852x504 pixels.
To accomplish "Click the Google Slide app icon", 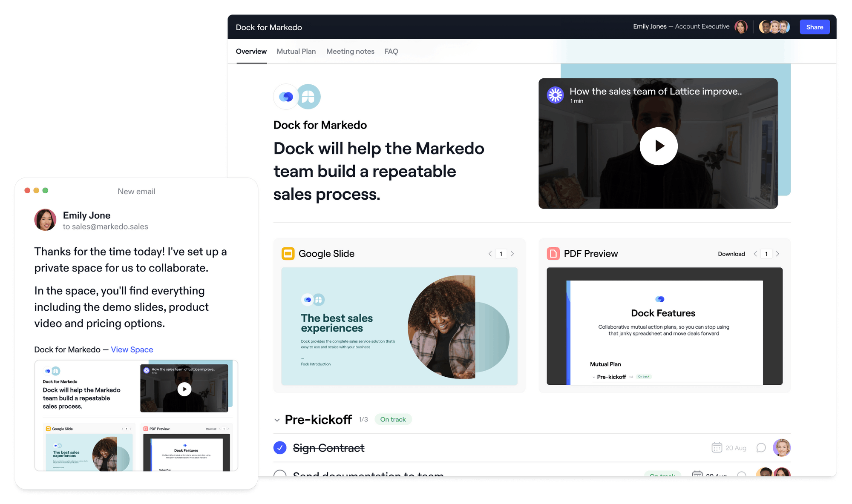I will [x=288, y=253].
